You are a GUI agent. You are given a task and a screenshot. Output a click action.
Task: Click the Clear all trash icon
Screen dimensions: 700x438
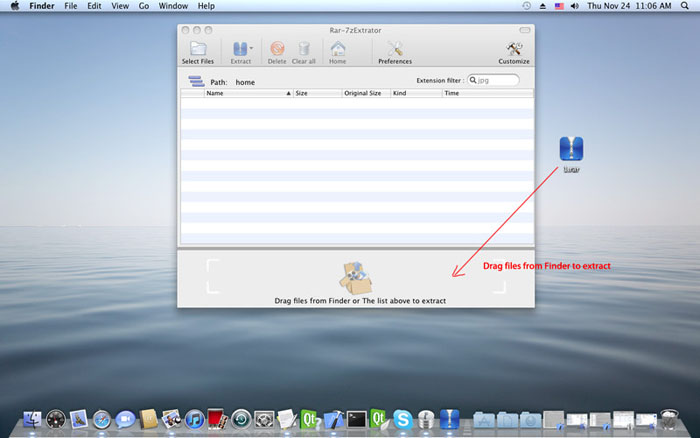(304, 48)
